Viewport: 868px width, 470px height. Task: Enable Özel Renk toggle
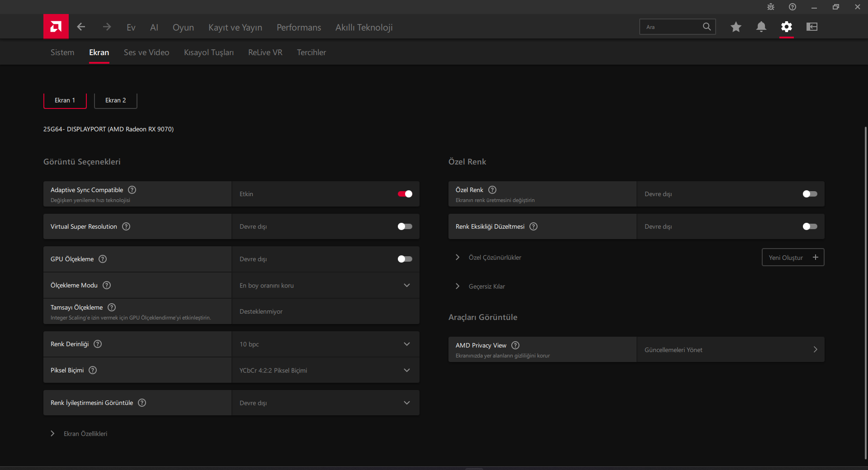[x=810, y=194]
